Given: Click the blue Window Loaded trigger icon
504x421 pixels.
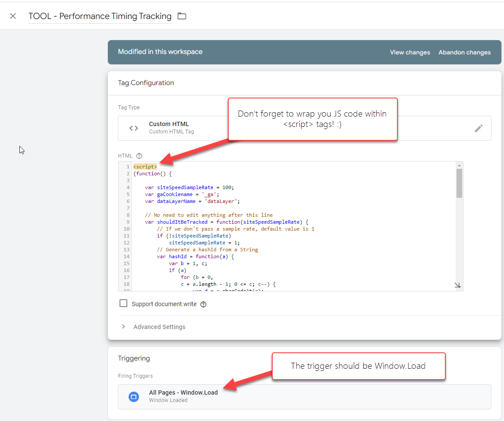Looking at the screenshot, I should click(x=134, y=396).
